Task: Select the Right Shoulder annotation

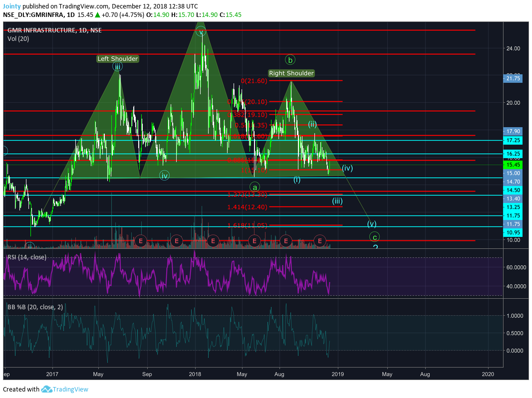Action: [x=291, y=73]
